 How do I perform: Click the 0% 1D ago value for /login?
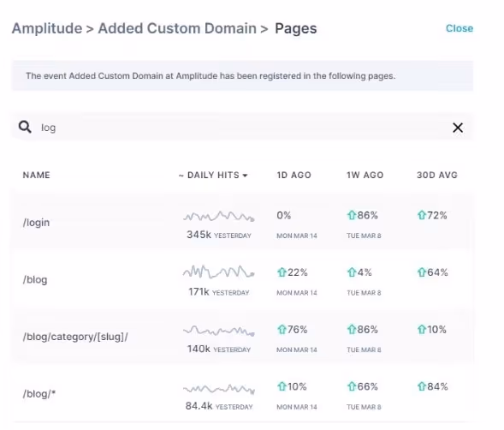coord(284,215)
